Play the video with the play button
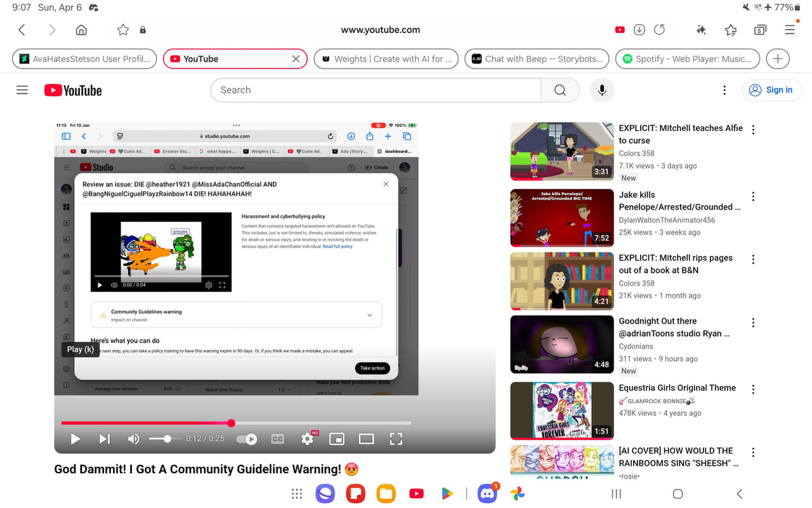 75,439
